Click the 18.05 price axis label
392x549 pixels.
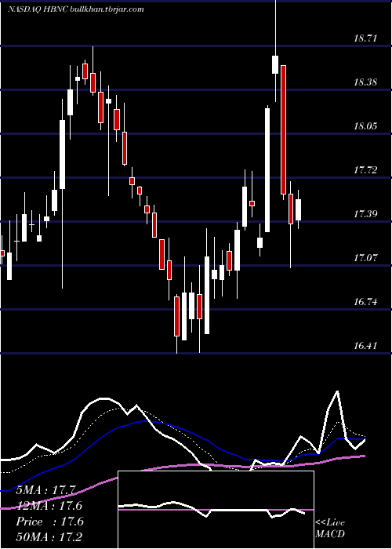pyautogui.click(x=365, y=126)
